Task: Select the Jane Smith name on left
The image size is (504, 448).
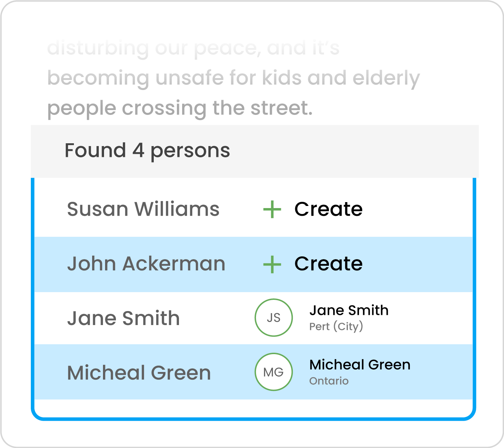Action: click(x=123, y=318)
